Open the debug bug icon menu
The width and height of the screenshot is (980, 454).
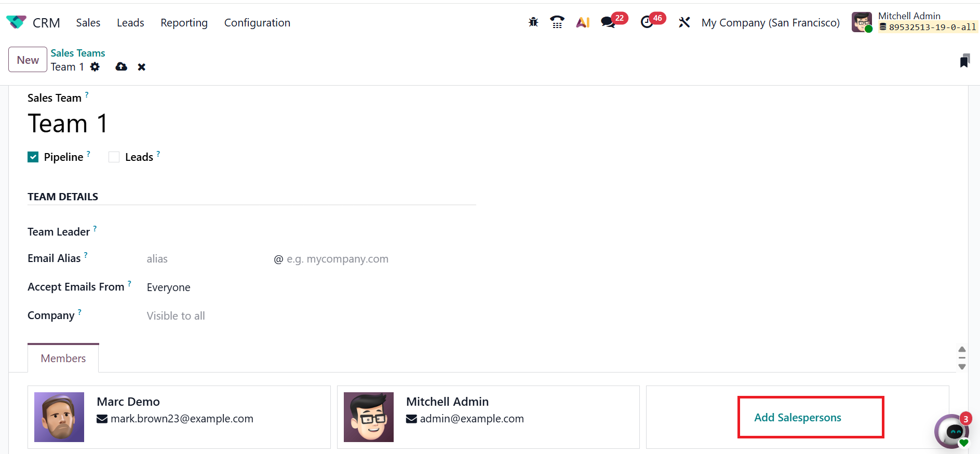(533, 22)
